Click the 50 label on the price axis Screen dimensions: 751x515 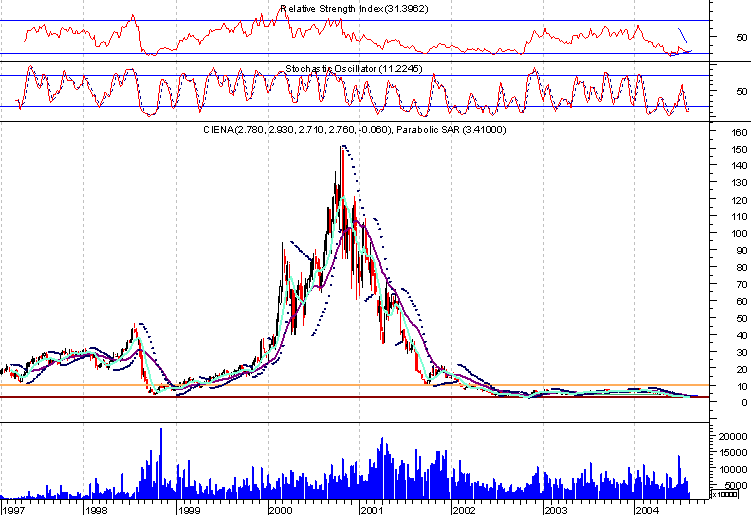(741, 319)
